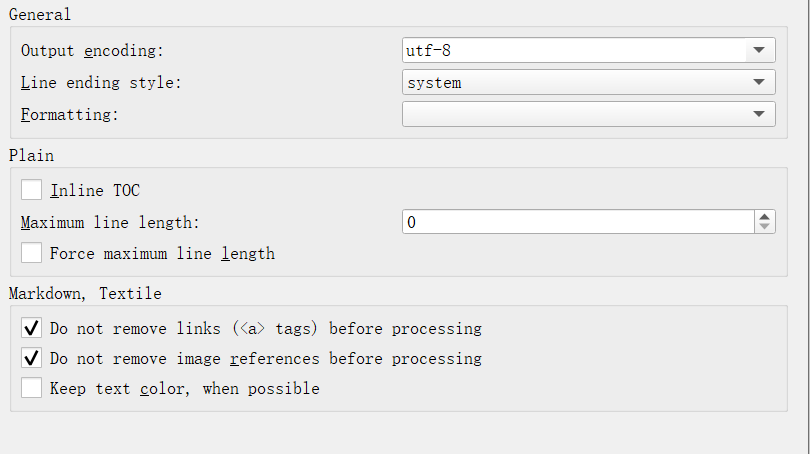The height and width of the screenshot is (454, 810).
Task: Enable Keep text color, when possible
Action: (32, 388)
